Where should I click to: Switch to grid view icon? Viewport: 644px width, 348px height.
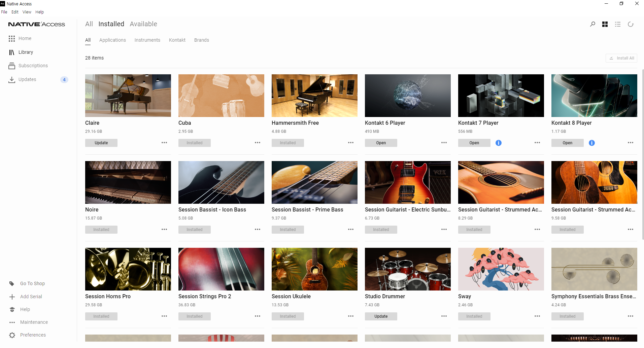(x=605, y=24)
